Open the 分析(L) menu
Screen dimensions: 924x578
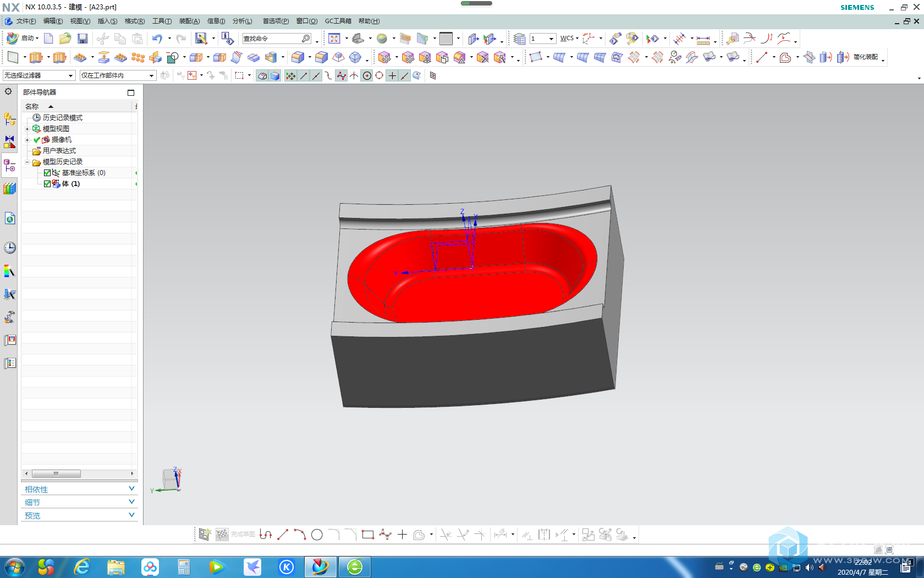tap(242, 21)
